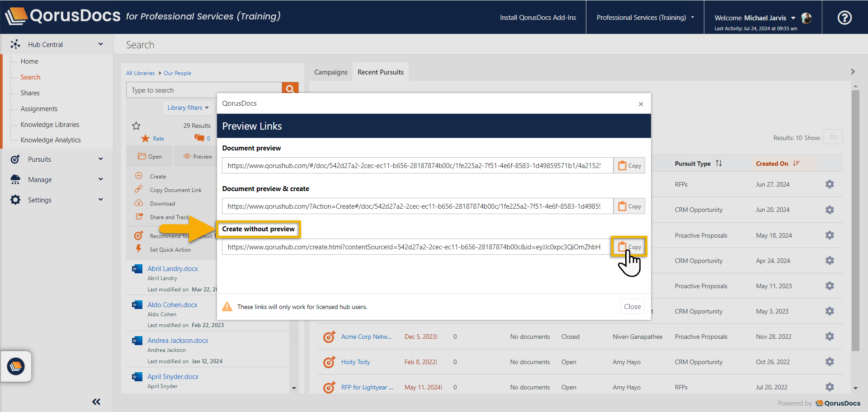Copy the Create without preview link
Viewport: 868px width, 412px height.
(629, 247)
